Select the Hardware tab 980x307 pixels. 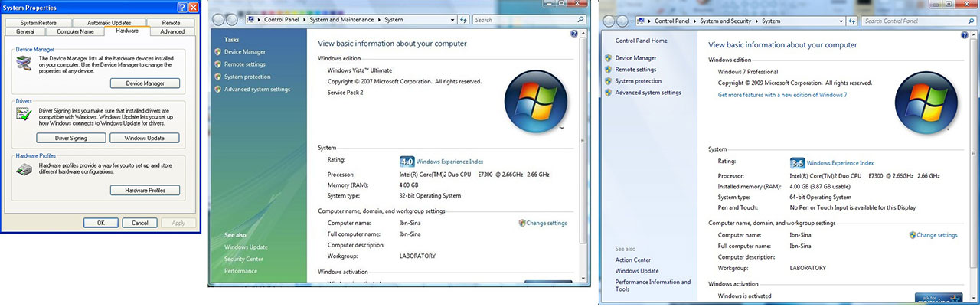tap(128, 31)
